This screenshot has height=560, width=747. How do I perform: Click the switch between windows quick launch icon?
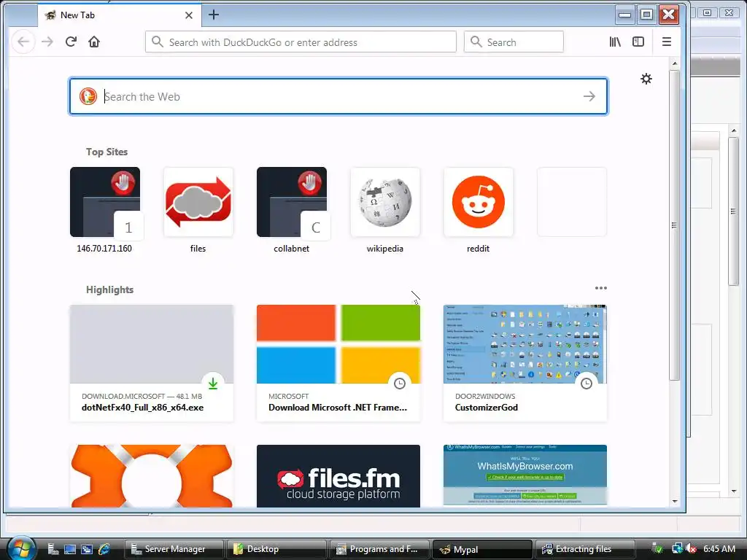click(87, 550)
